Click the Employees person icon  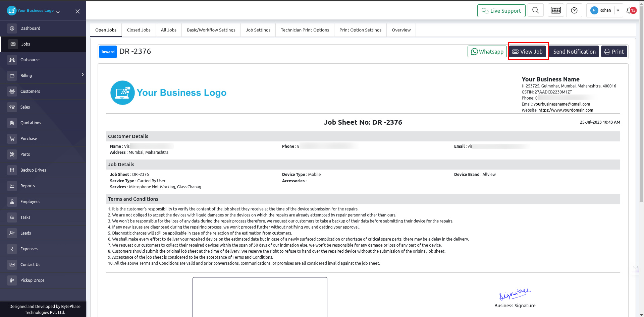pos(12,202)
